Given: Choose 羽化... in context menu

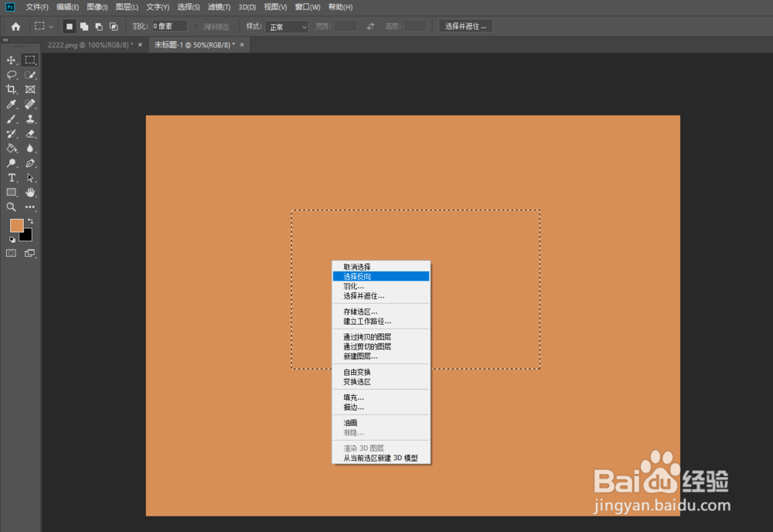Looking at the screenshot, I should pos(381,286).
